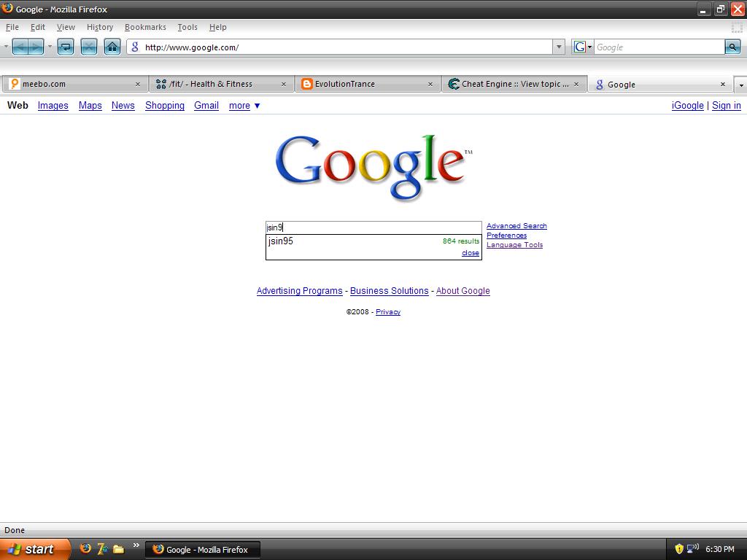
Task: Click the network connection tray icon
Action: pos(693,548)
